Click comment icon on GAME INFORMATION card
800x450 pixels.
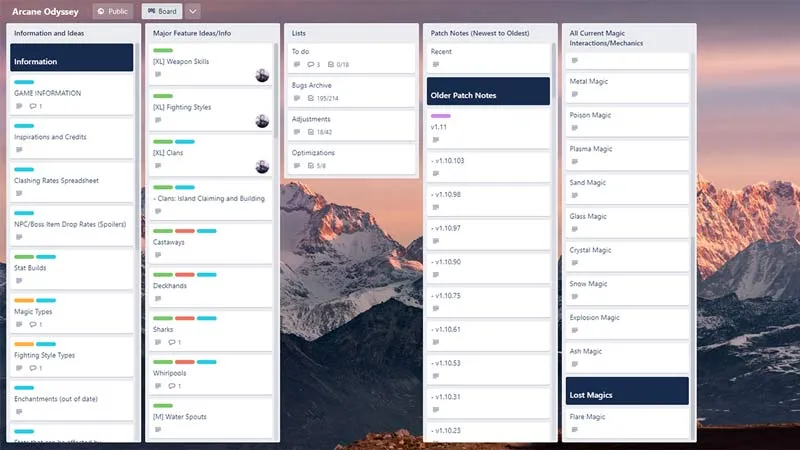pyautogui.click(x=35, y=106)
